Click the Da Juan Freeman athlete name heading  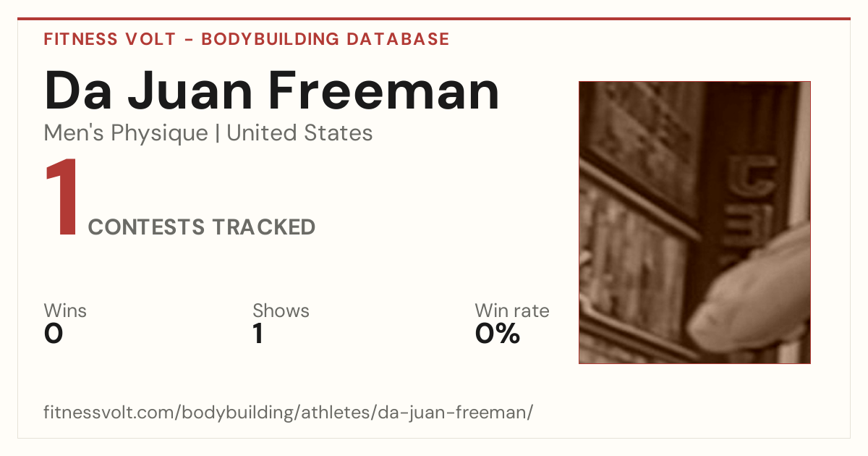pos(272,91)
